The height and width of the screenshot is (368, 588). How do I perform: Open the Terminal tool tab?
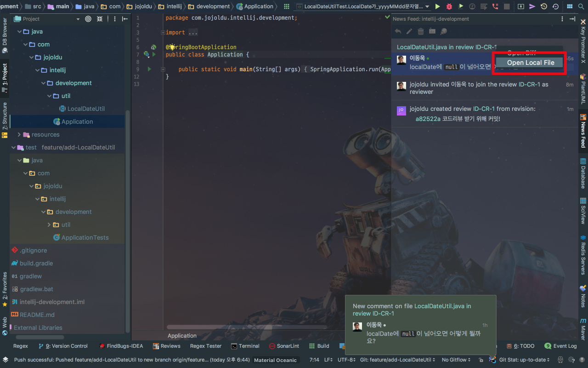(x=245, y=346)
